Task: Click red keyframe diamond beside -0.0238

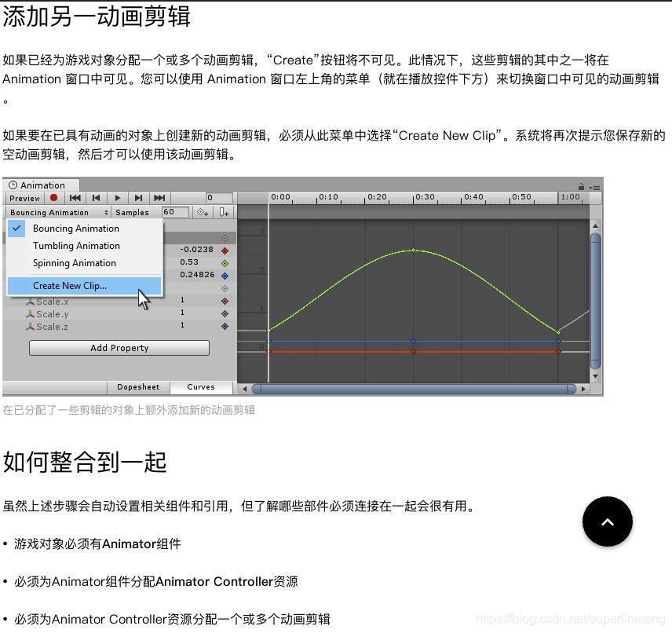Action: click(x=225, y=251)
